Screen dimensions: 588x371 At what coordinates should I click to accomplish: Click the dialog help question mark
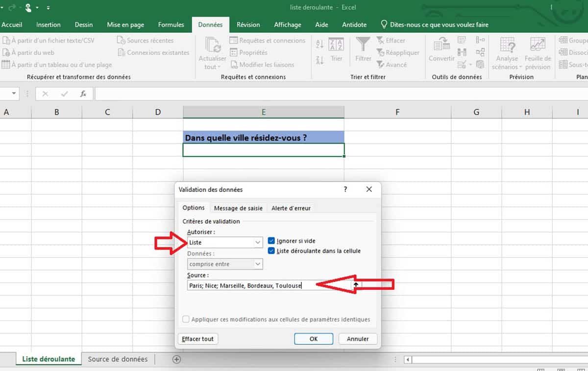point(345,189)
